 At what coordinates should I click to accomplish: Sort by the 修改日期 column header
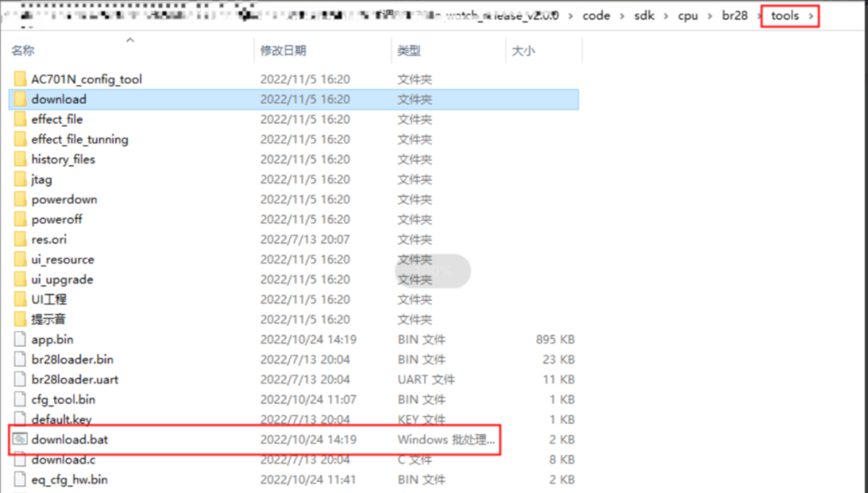click(x=283, y=50)
